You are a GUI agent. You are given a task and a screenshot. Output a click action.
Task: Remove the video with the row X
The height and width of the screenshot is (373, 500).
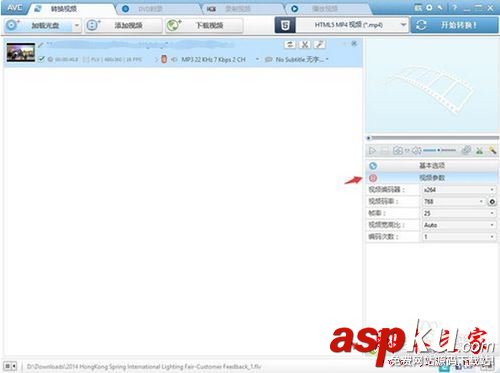354,43
